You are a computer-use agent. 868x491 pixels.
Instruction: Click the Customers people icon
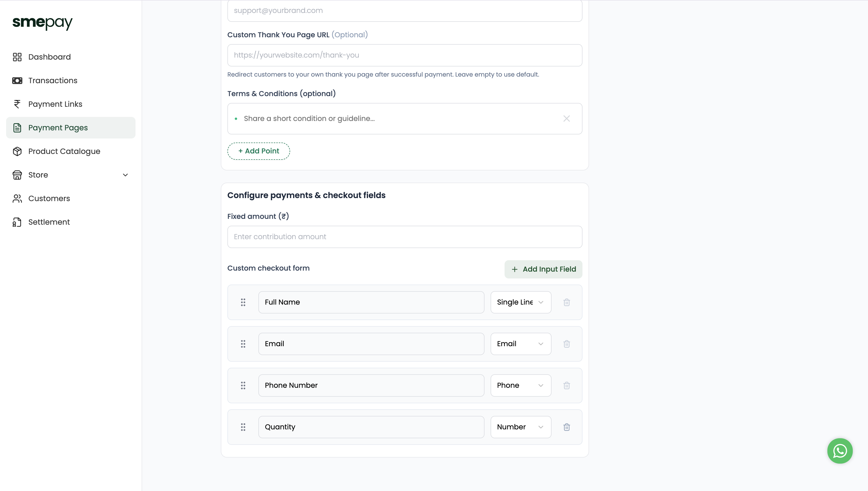(17, 199)
